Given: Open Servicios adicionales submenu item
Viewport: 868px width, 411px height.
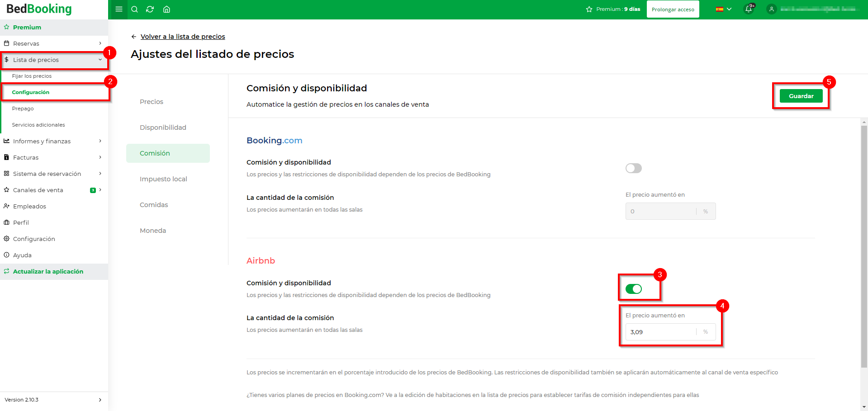Looking at the screenshot, I should (x=38, y=125).
